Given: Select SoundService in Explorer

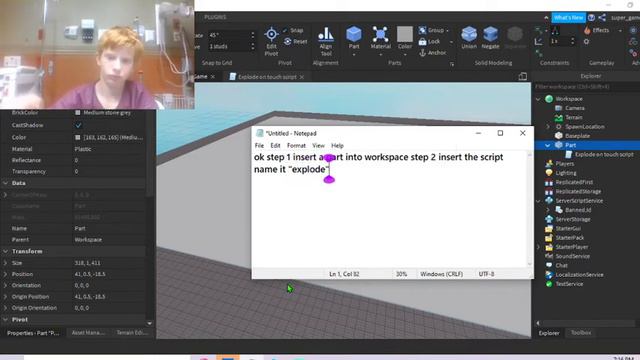Looking at the screenshot, I should click(x=572, y=256).
